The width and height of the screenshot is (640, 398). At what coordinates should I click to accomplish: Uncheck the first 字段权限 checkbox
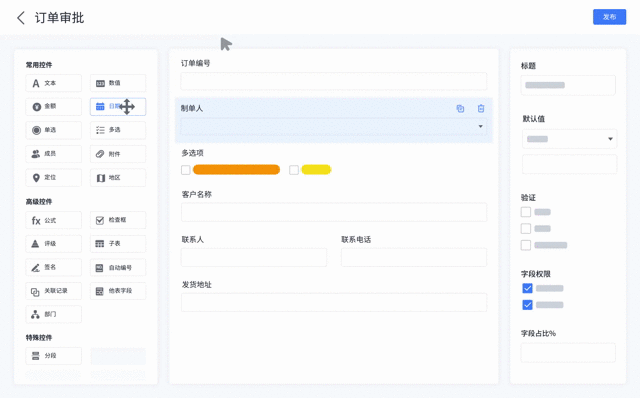click(527, 288)
